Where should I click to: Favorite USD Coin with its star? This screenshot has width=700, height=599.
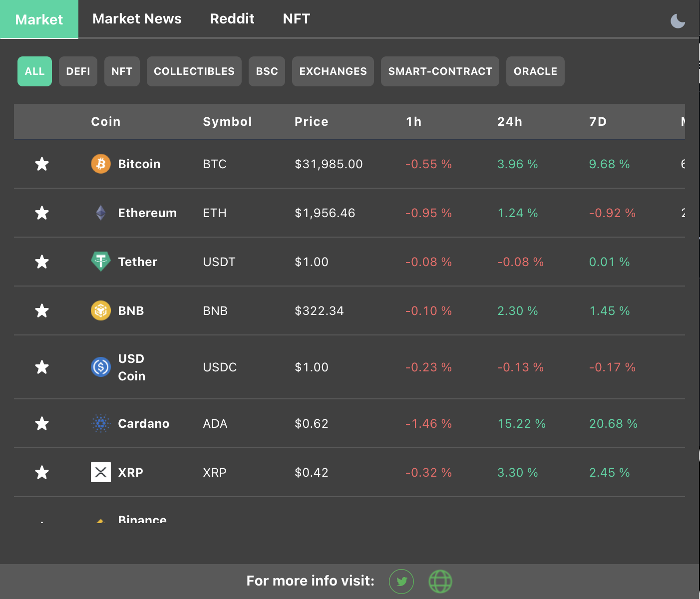[x=42, y=367]
